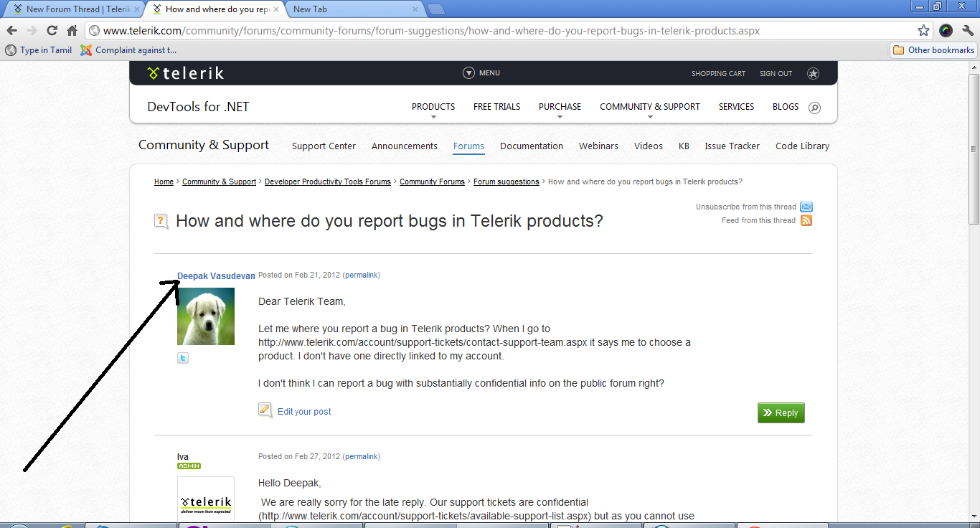Click the 'DevTools for .NET' heading
The height and width of the screenshot is (528, 980).
click(198, 107)
